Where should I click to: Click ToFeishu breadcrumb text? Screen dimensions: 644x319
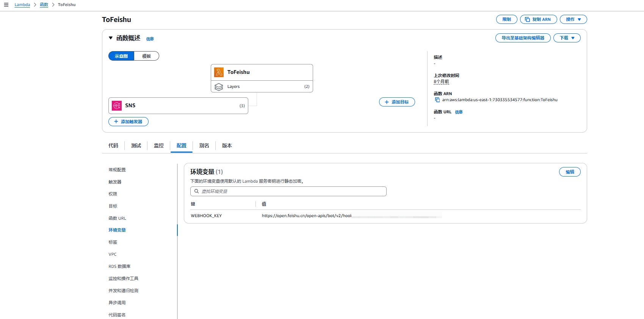(x=67, y=5)
